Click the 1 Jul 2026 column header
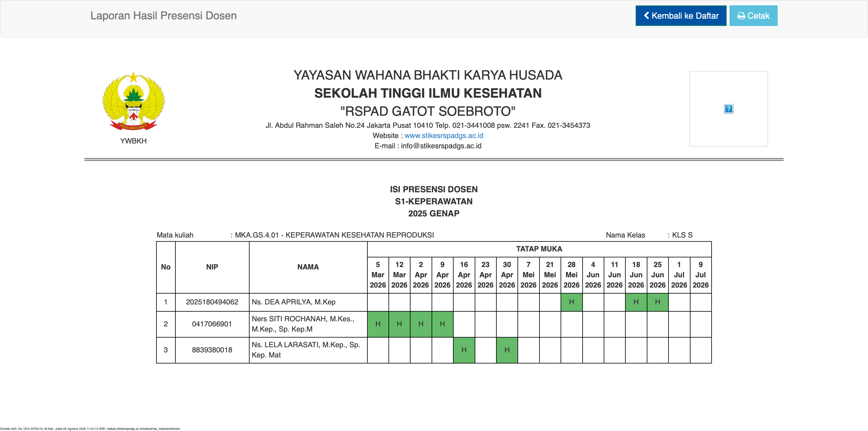Image resolution: width=868 pixels, height=431 pixels. [679, 275]
